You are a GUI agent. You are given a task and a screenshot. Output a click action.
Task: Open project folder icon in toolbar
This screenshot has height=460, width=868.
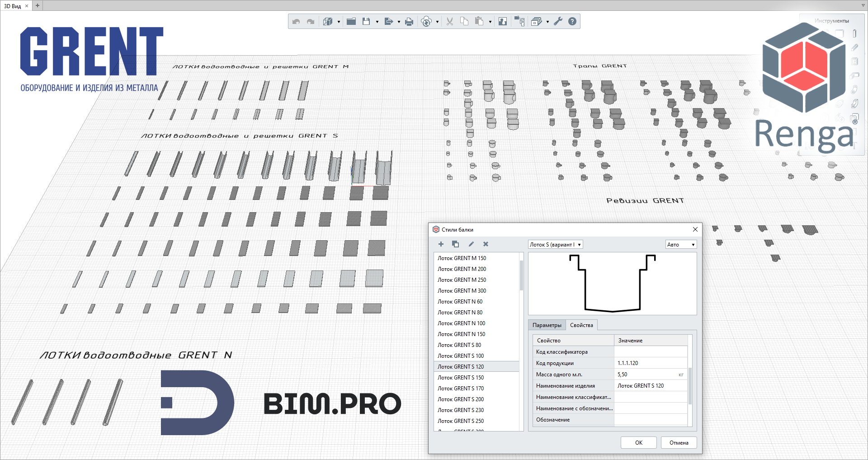(351, 21)
